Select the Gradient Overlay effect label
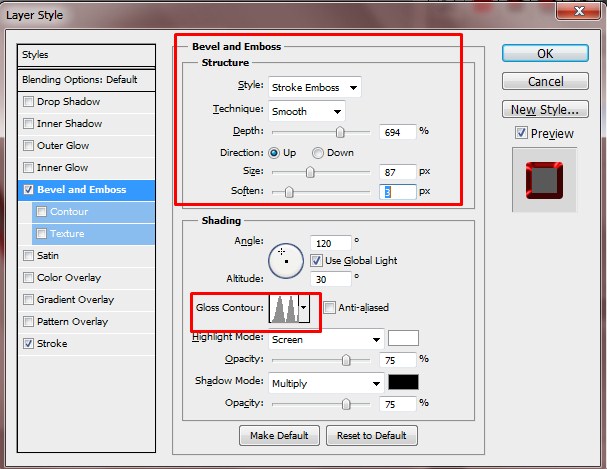This screenshot has width=607, height=469. 75,300
